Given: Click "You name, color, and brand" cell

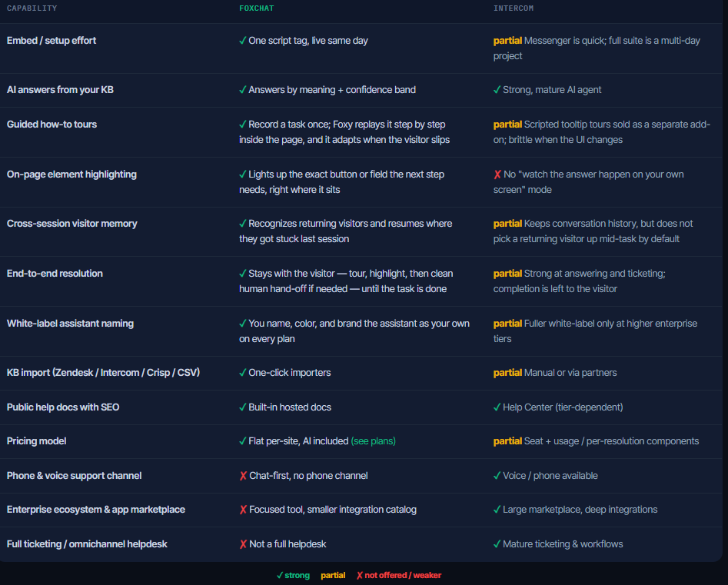Looking at the screenshot, I should (x=354, y=331).
